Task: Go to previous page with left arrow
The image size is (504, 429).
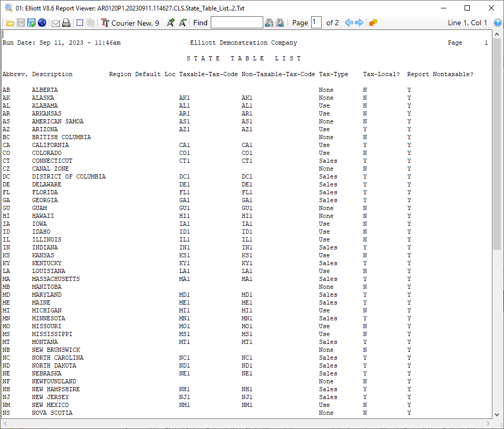Action: [348, 23]
